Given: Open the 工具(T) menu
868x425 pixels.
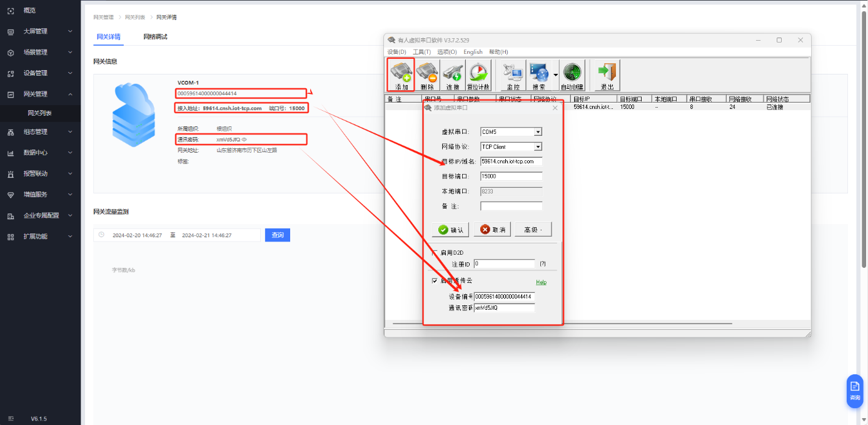Looking at the screenshot, I should (421, 52).
